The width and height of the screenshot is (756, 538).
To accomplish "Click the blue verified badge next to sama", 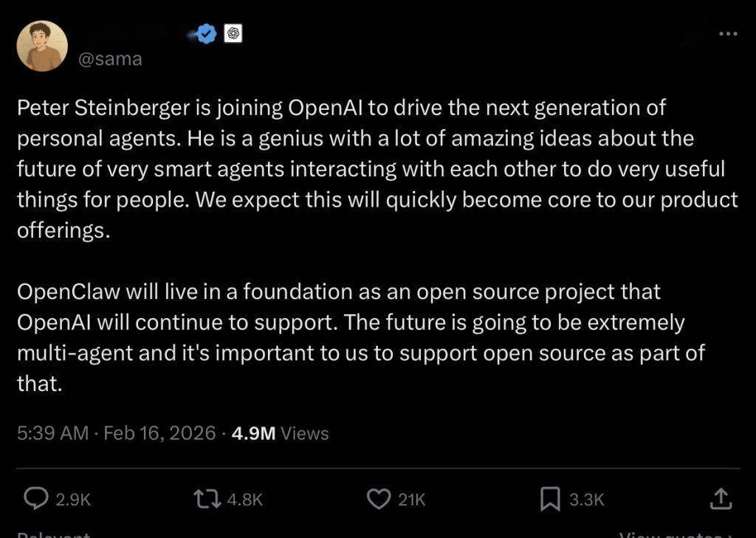I will (206, 33).
